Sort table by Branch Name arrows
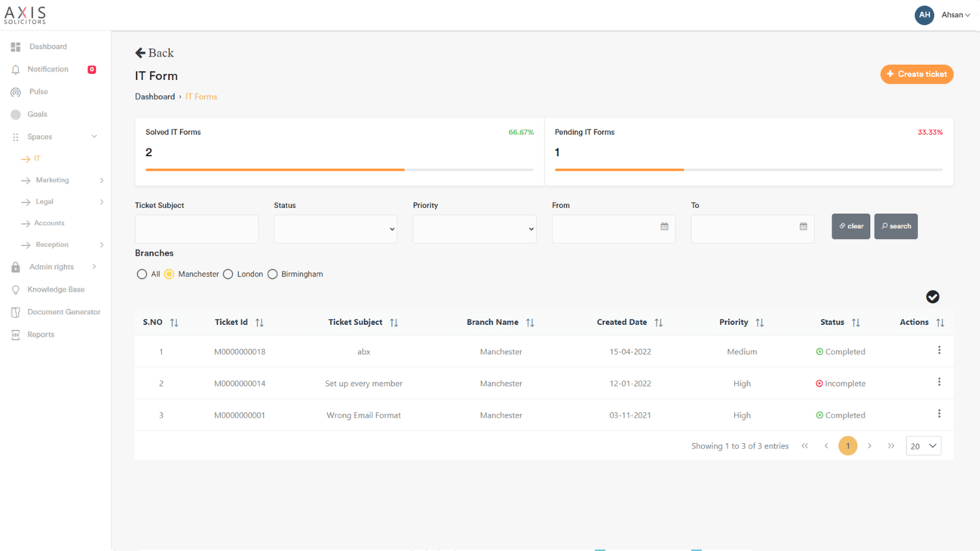The width and height of the screenshot is (980, 551). [x=530, y=323]
